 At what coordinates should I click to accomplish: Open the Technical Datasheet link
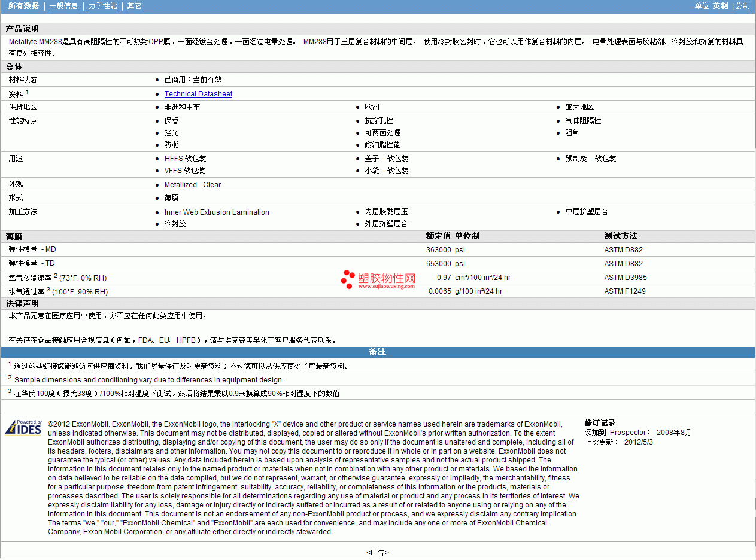pyautogui.click(x=198, y=94)
